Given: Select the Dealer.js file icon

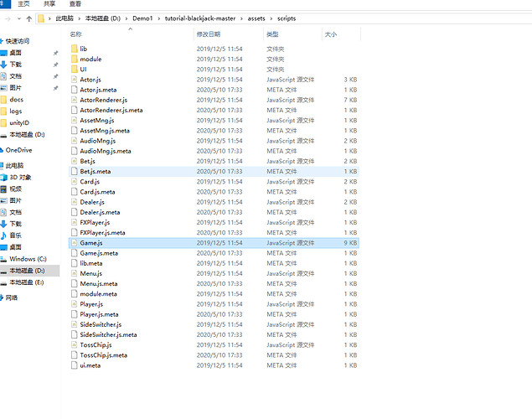Looking at the screenshot, I should [x=75, y=202].
